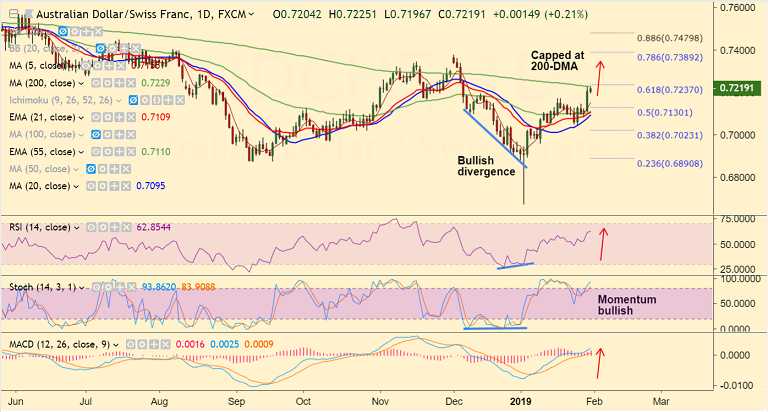Open settings gear for MA (100, close)

pos(107,135)
